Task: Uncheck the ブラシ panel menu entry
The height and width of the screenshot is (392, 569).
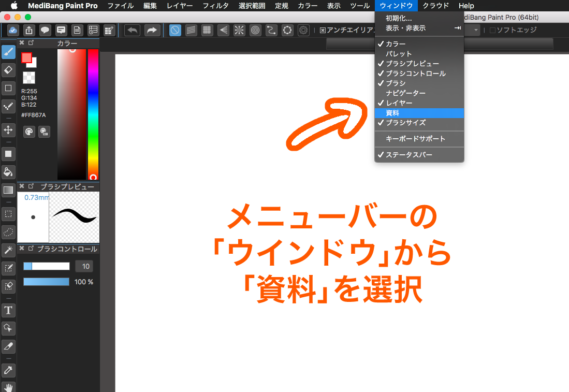Action: tap(419, 83)
